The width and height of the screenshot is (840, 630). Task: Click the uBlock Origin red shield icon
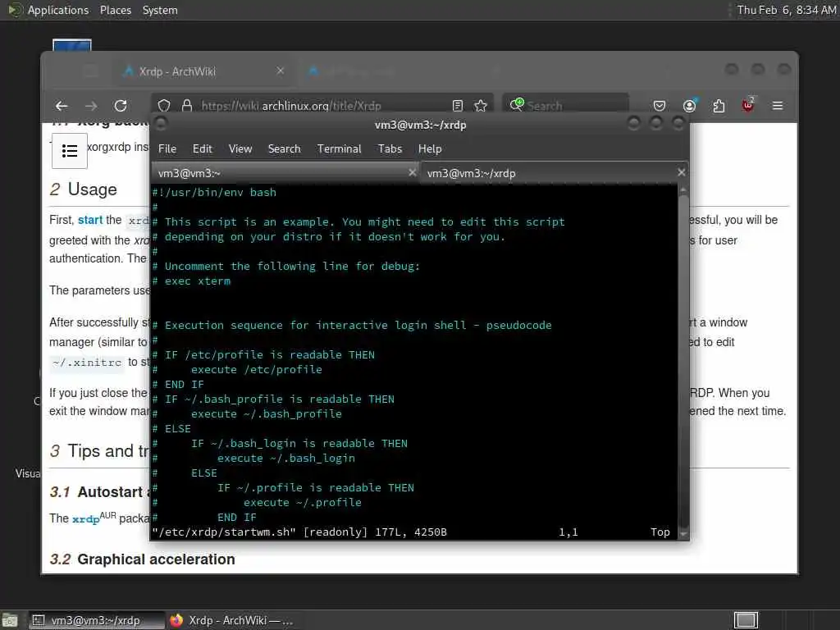click(748, 105)
